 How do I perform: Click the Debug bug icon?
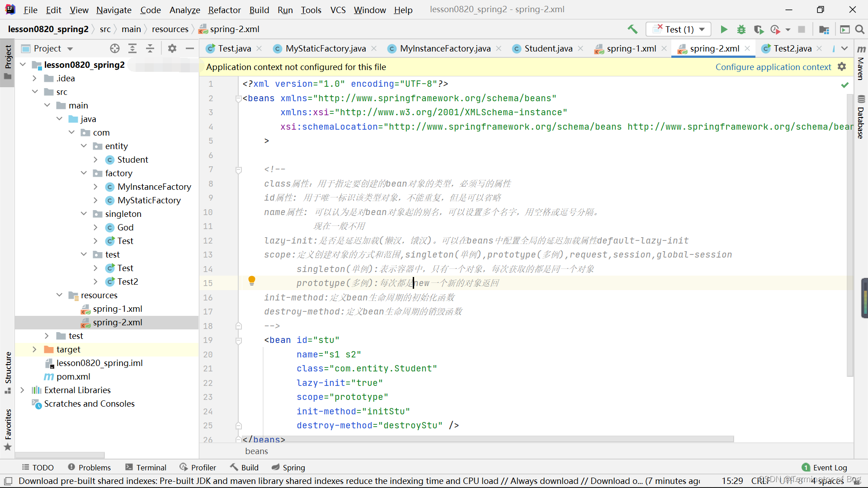coord(741,29)
